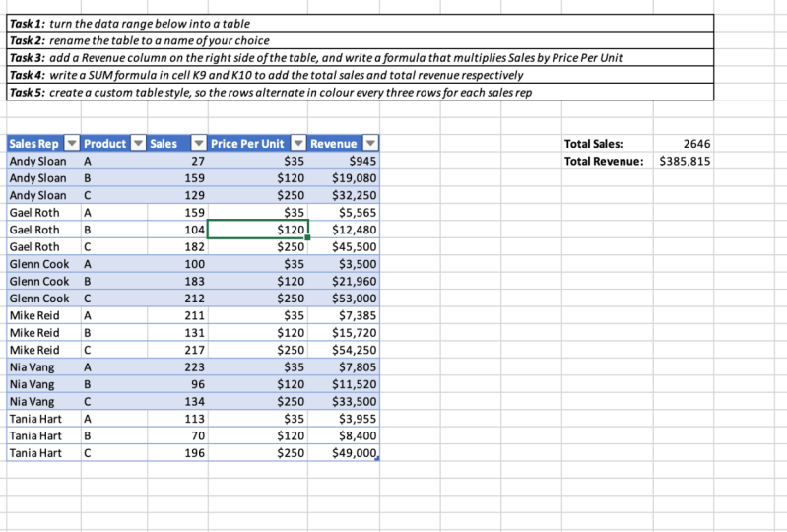Screen dimensions: 787x532
Task: Select revenue cell $19,080
Action: pos(344,177)
